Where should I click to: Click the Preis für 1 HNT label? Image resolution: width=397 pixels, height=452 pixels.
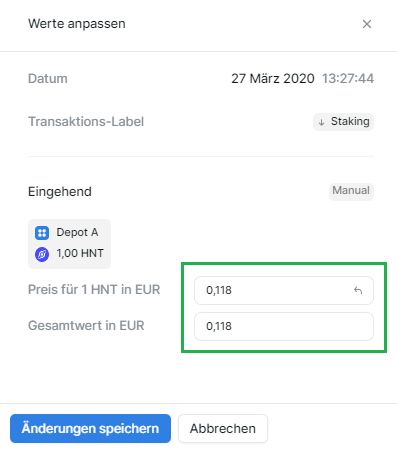[x=94, y=289]
